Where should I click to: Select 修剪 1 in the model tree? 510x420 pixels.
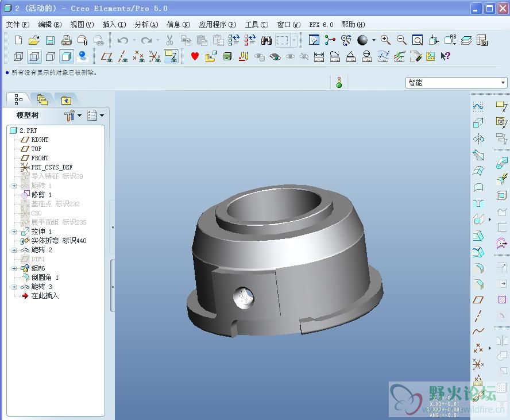click(x=41, y=195)
